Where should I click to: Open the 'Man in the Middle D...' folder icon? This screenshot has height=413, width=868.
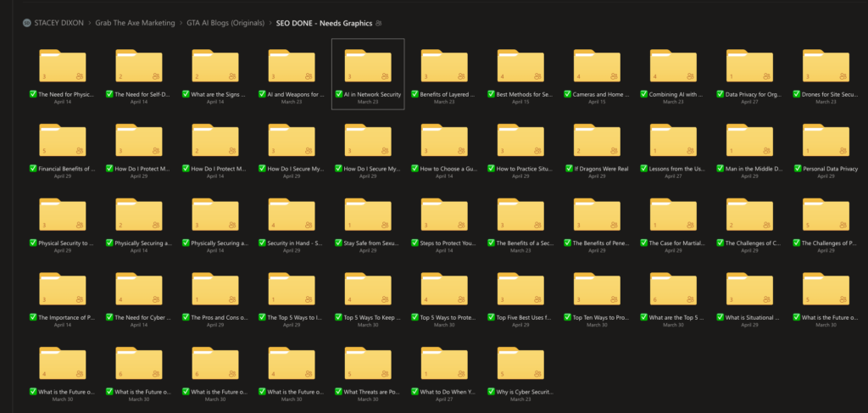[750, 141]
